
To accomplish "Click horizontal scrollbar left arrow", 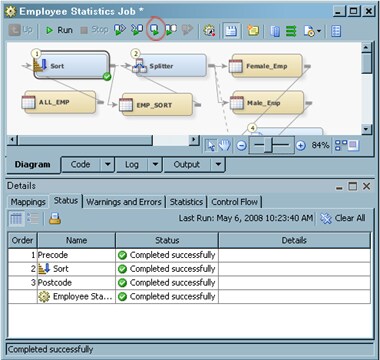I will tap(12, 140).
